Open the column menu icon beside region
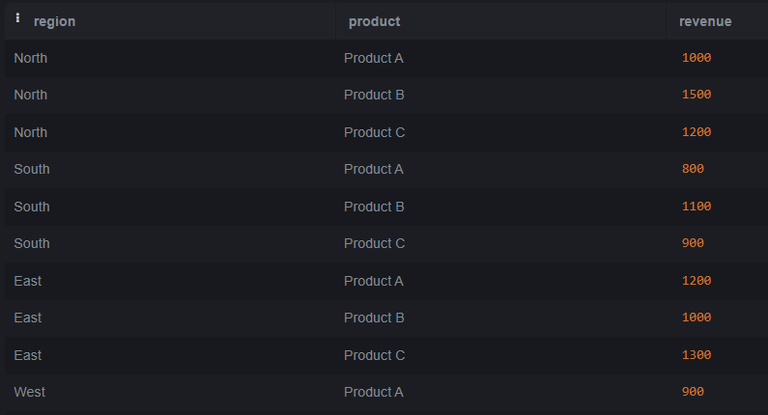This screenshot has height=415, width=768. pyautogui.click(x=18, y=19)
